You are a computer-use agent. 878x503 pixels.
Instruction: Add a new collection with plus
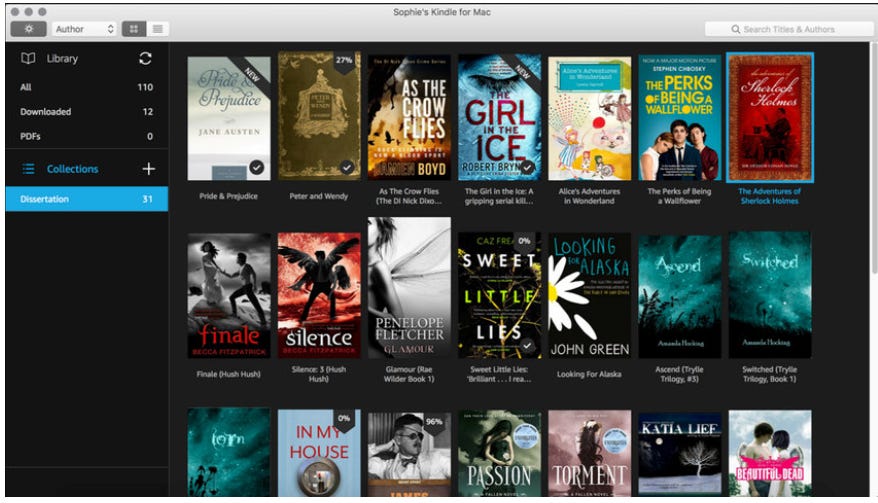coord(148,169)
